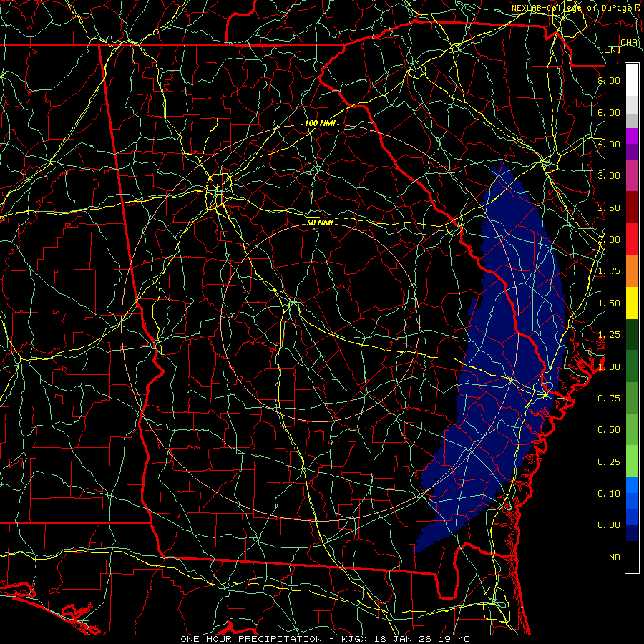Click the black ND legend swatch

(632, 557)
